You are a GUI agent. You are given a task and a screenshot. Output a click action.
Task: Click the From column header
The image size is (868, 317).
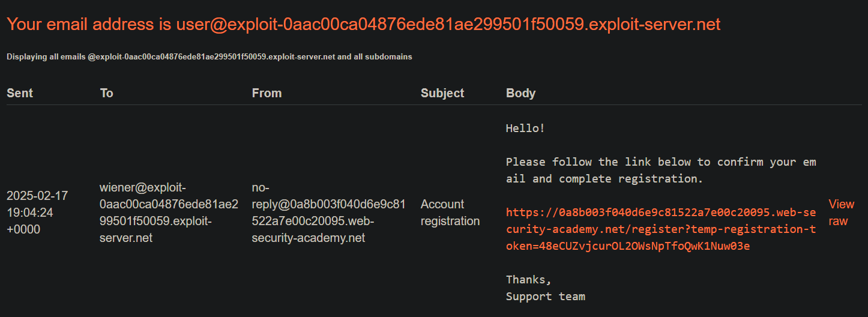(267, 93)
